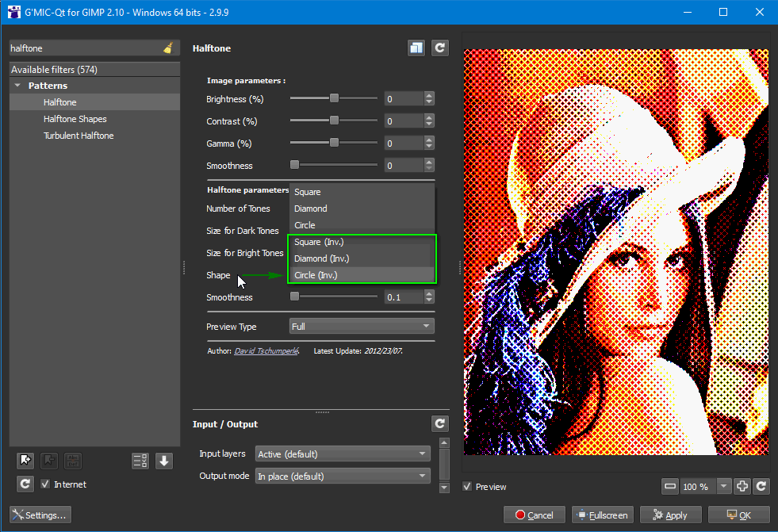
Task: Open Output mode dropdown
Action: click(343, 476)
